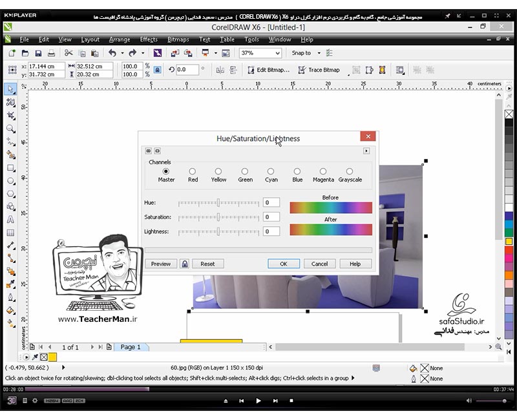Click the Undo arrow icon
517x420 pixels.
point(112,53)
